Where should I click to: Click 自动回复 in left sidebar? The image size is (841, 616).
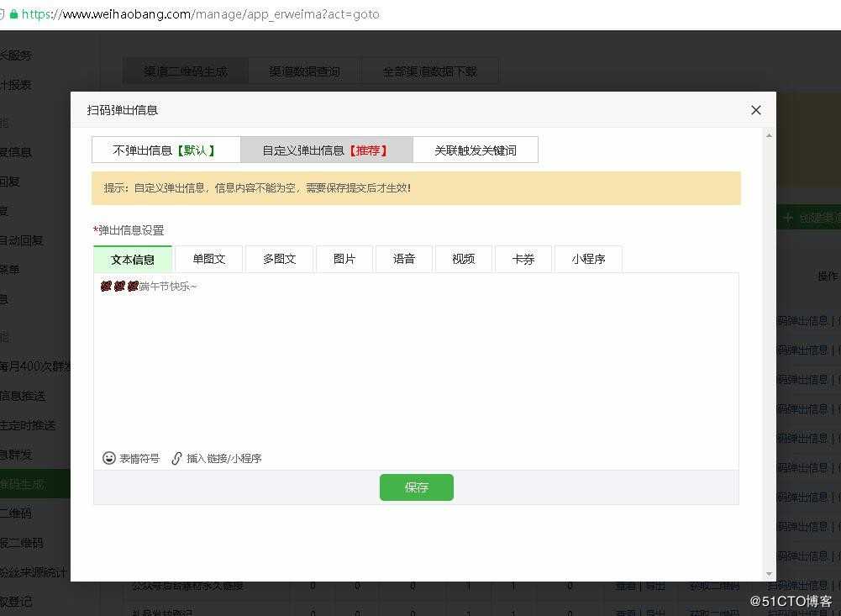tap(22, 240)
